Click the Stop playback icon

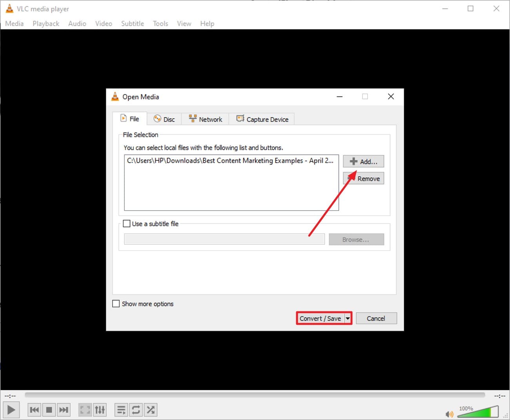point(49,409)
